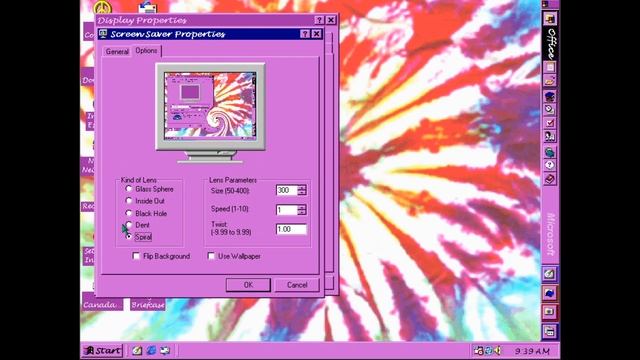640x360 pixels.
Task: Confirm settings with the OK button
Action: [248, 285]
